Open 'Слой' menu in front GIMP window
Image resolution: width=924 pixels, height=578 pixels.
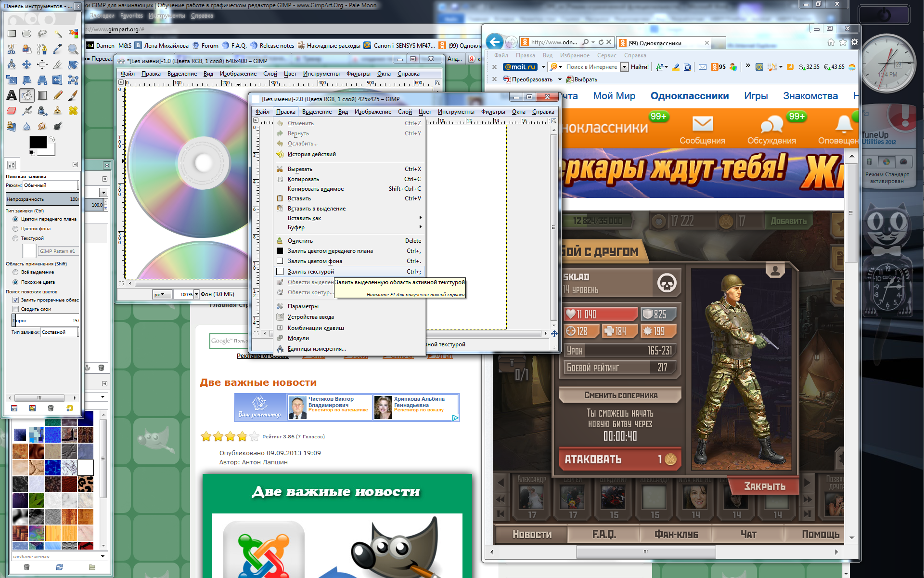click(x=405, y=112)
